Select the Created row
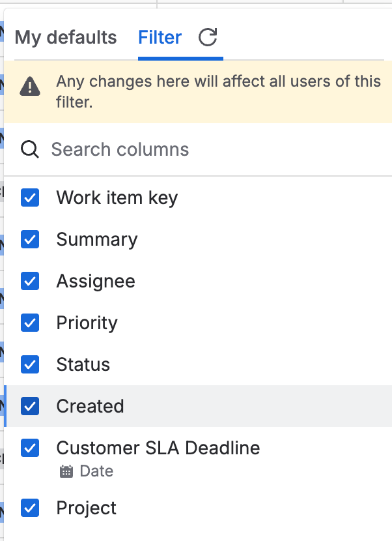 pos(90,406)
